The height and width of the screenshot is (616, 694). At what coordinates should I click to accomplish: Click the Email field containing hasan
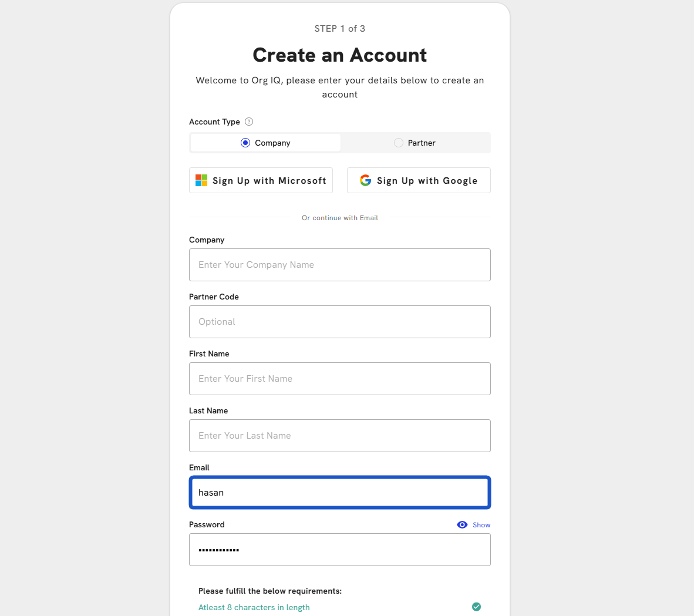click(339, 493)
